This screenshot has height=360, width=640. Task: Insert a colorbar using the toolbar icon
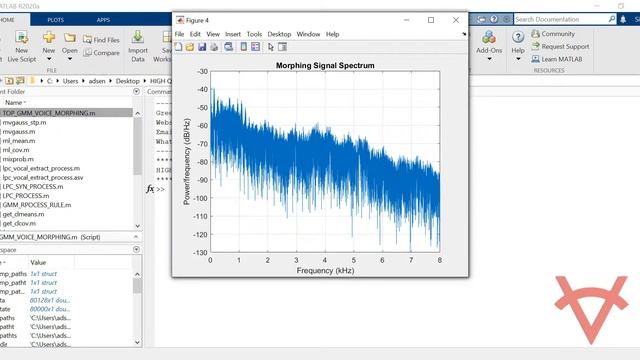coord(244,47)
